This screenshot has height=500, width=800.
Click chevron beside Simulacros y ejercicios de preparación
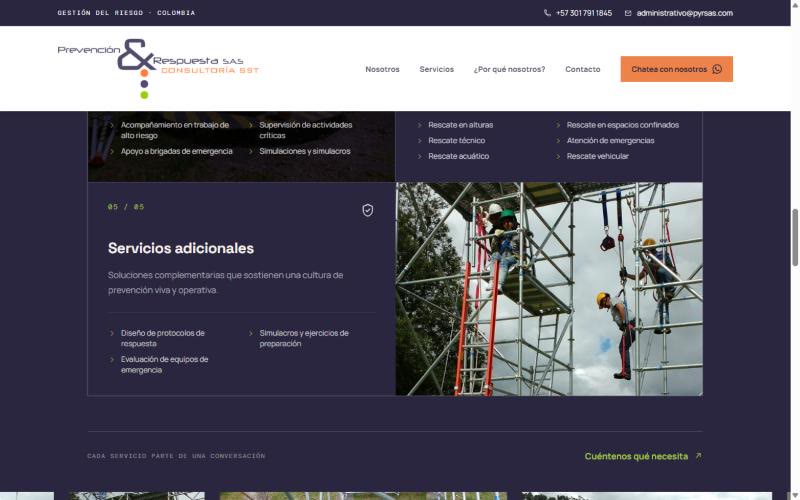click(251, 333)
